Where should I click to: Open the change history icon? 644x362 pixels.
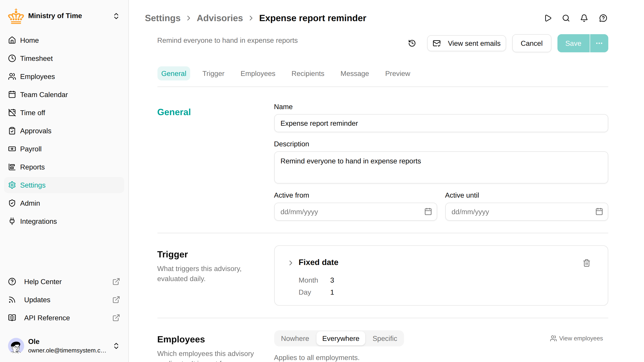(x=412, y=43)
